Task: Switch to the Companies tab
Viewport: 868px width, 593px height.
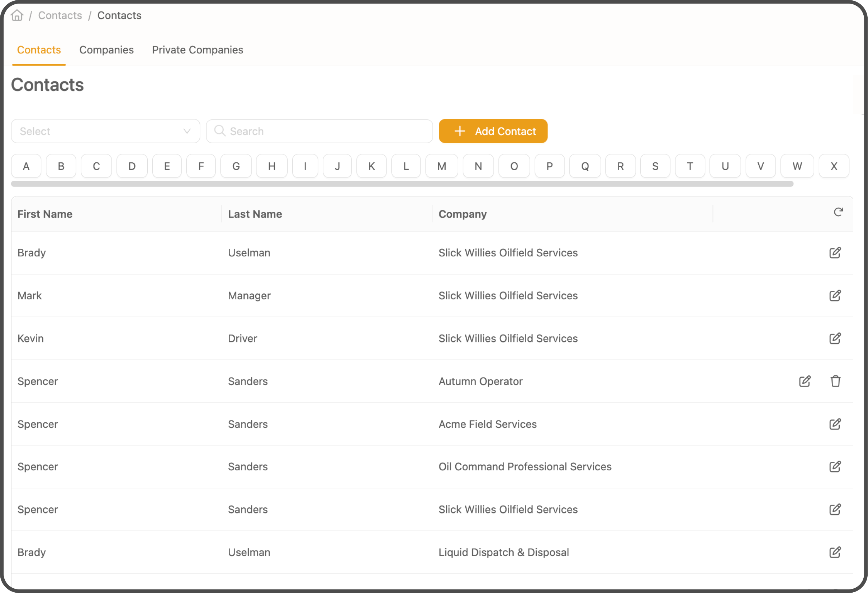Action: pyautogui.click(x=106, y=50)
